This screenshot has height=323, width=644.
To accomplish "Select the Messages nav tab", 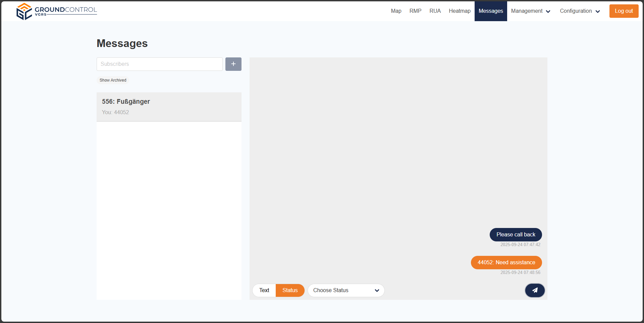I will click(x=490, y=11).
